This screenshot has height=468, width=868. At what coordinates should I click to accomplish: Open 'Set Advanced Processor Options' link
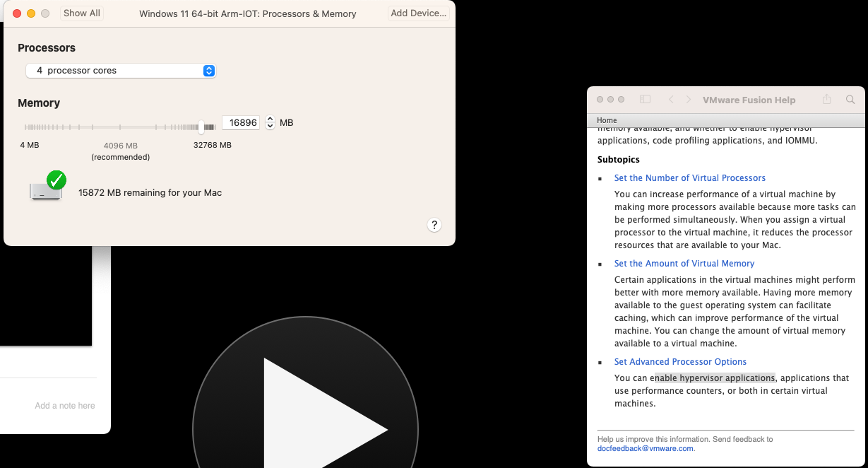pos(680,362)
